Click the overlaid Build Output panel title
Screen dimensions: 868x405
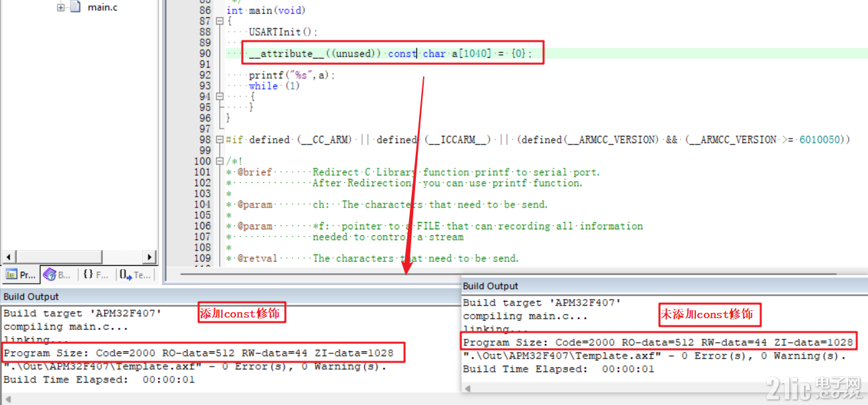pos(491,286)
